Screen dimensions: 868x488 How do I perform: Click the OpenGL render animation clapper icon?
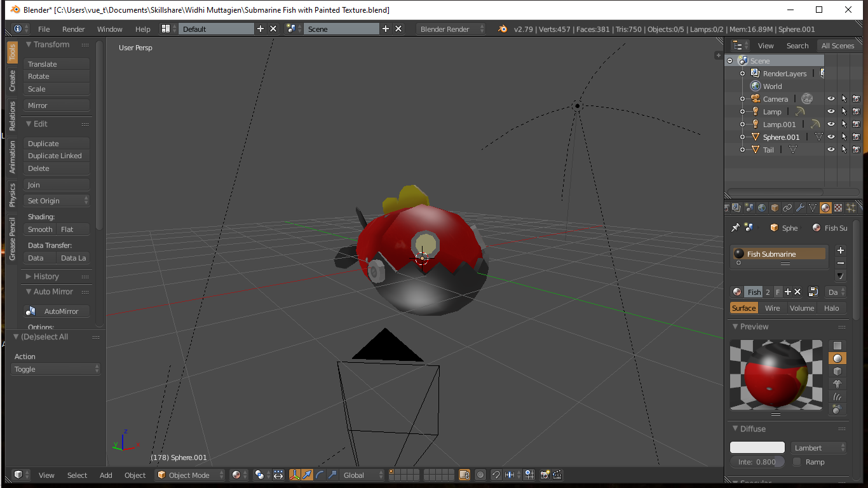(x=557, y=475)
